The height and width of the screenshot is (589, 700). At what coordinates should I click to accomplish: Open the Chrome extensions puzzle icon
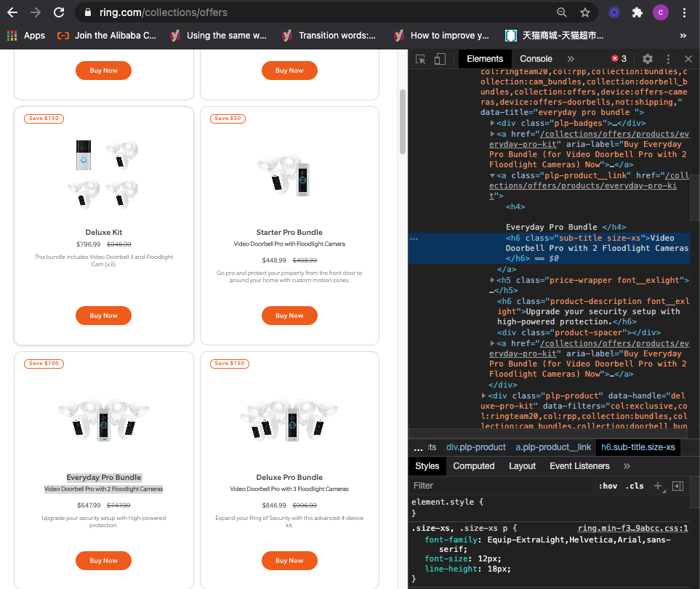pyautogui.click(x=637, y=12)
